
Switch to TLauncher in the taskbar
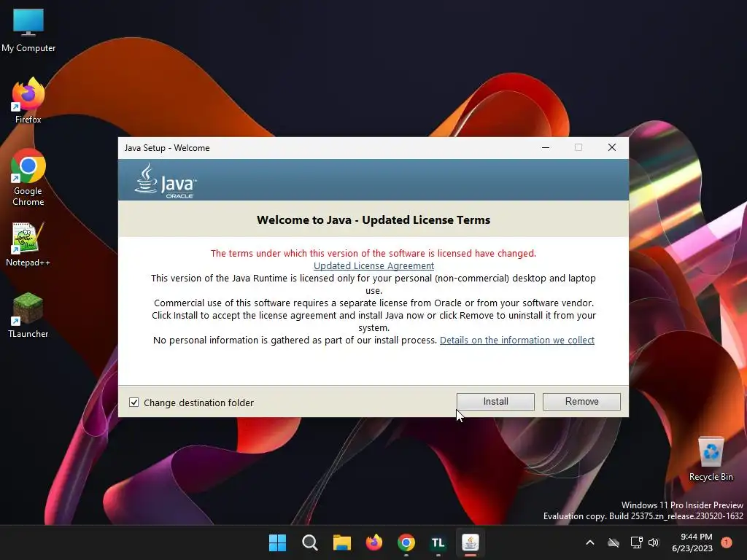[438, 542]
